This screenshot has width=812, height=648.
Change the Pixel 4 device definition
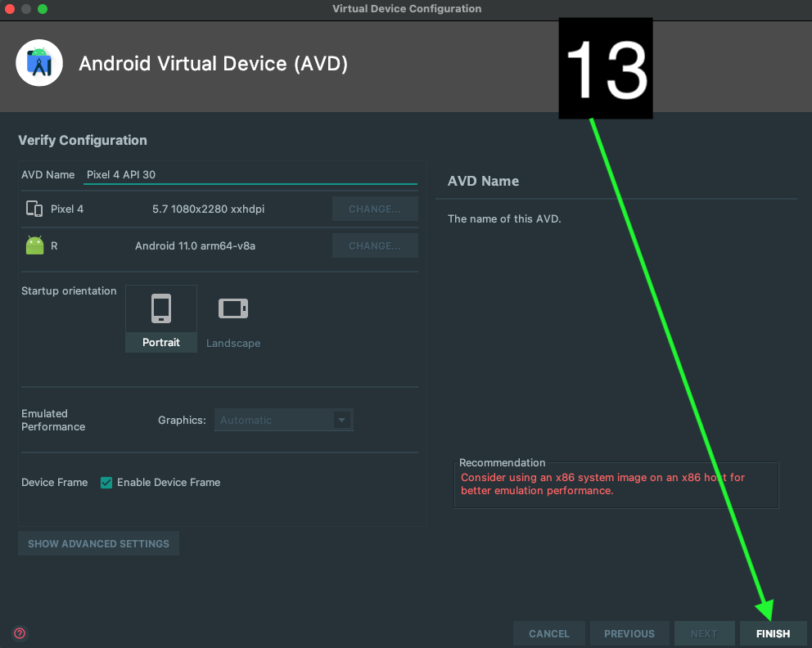pos(375,209)
